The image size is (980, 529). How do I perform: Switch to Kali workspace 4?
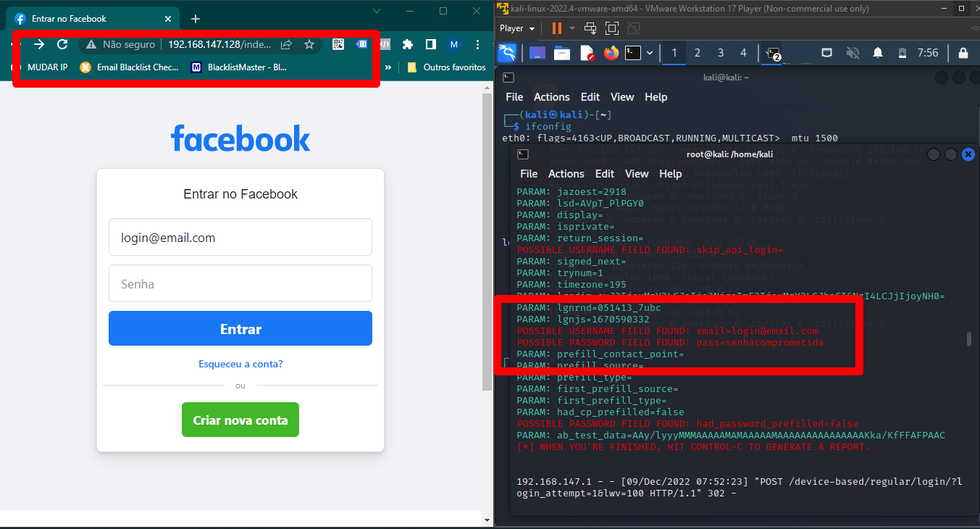tap(743, 53)
